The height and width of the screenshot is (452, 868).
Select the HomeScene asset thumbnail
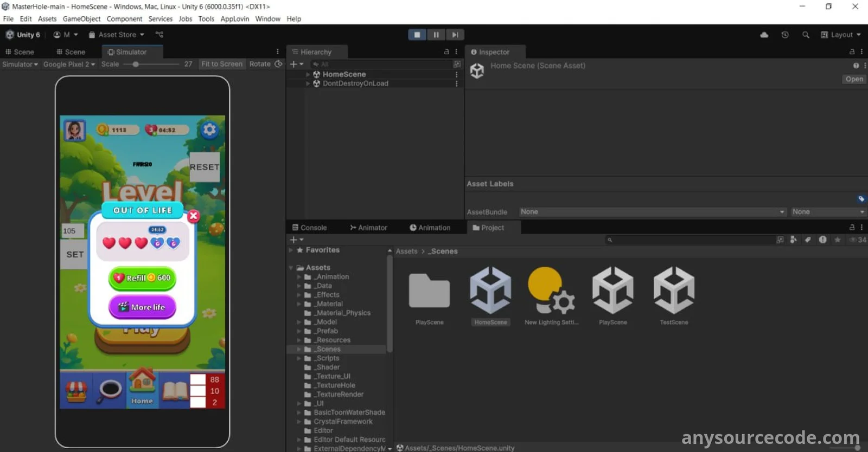490,290
